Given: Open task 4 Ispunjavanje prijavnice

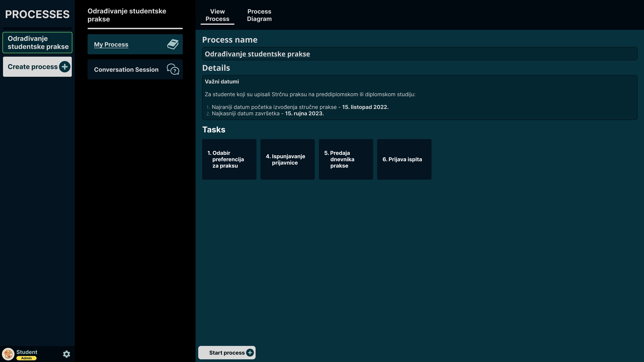Looking at the screenshot, I should pos(287,159).
